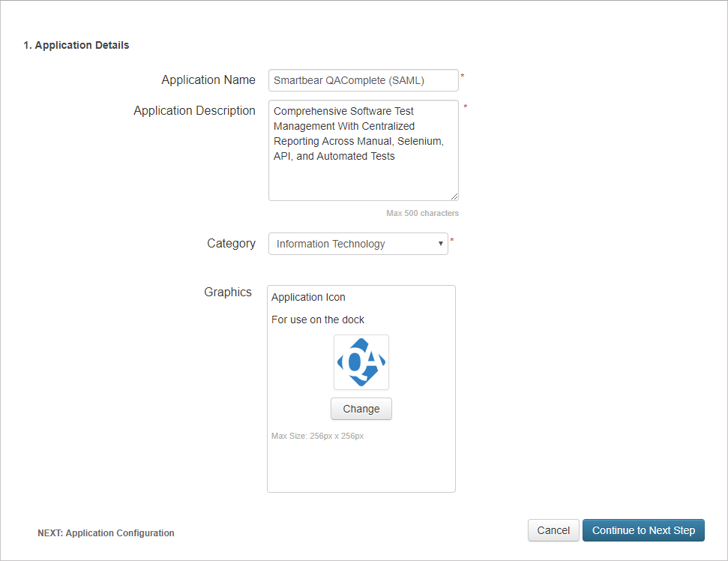Continue to Next Step
The height and width of the screenshot is (561, 728).
[643, 530]
